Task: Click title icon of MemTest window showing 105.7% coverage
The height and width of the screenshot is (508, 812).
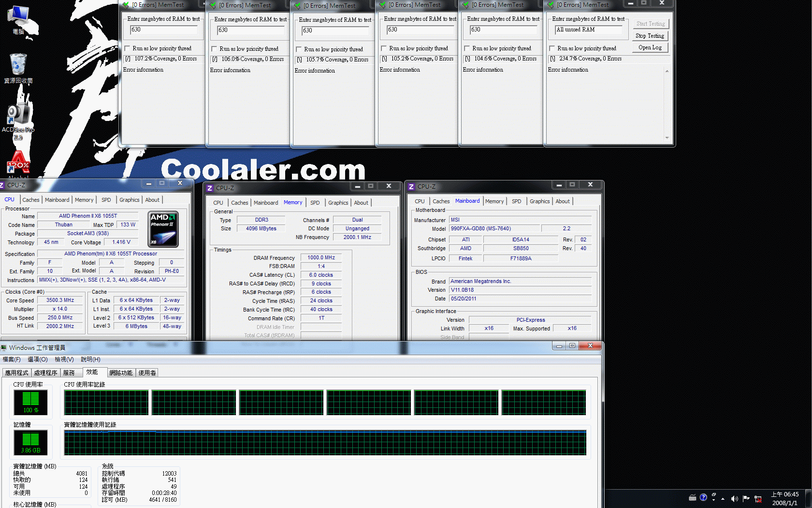Action: pyautogui.click(x=297, y=6)
